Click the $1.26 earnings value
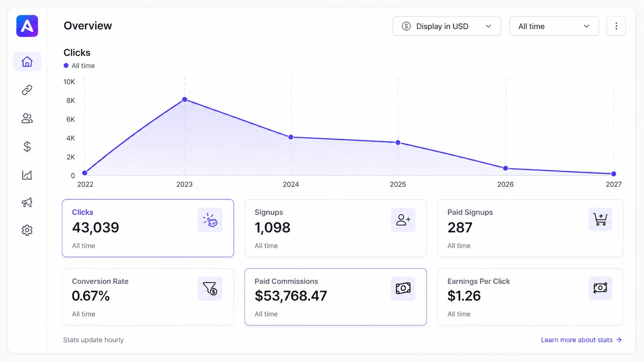The image size is (644, 362). [x=464, y=296]
